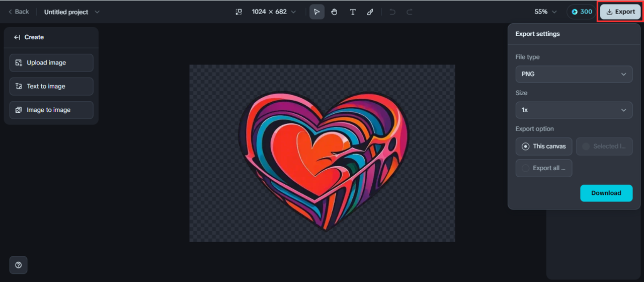Screen dimensions: 644x282
Task: Select the Selected l... export option
Action: 604,147
